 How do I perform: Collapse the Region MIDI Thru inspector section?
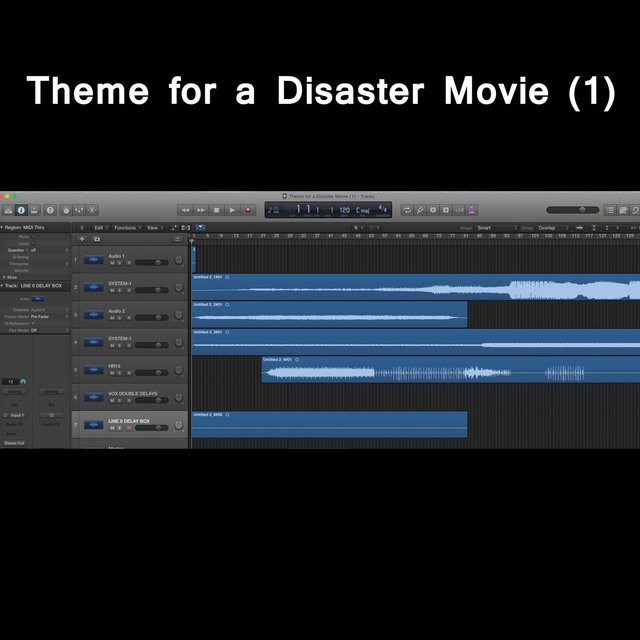pos(2,227)
